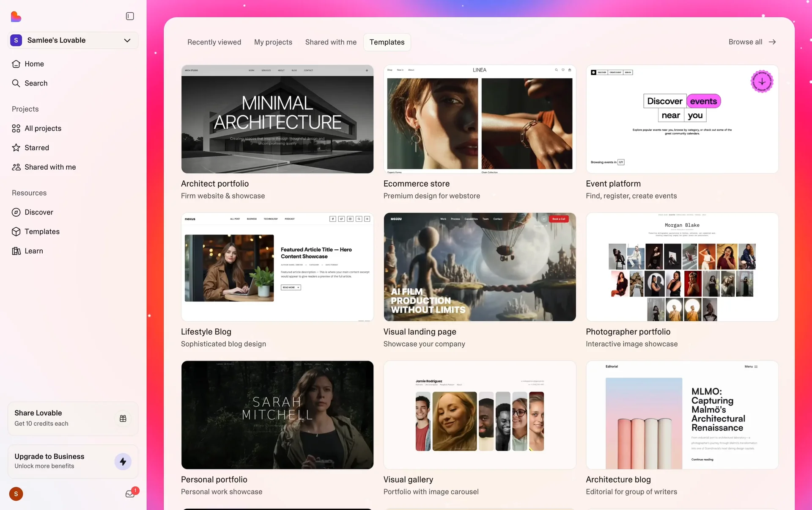
Task: Open Templates in the sidebar resources
Action: [x=42, y=232]
